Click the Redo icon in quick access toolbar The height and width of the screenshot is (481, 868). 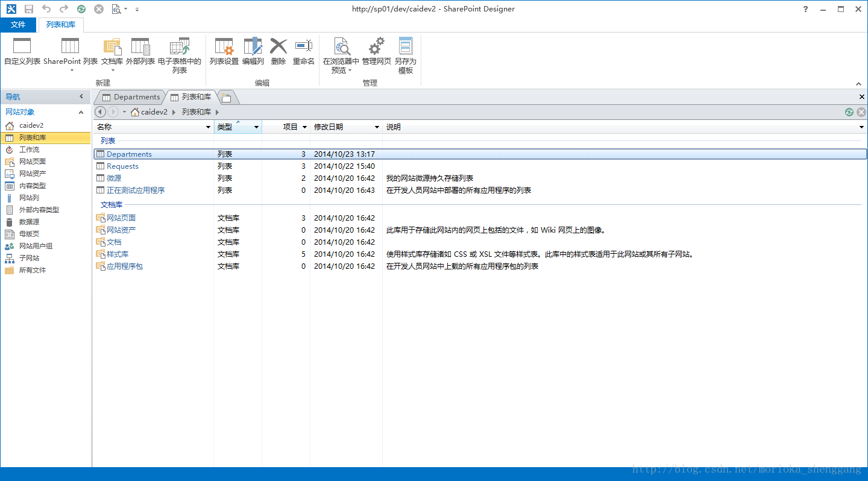64,9
